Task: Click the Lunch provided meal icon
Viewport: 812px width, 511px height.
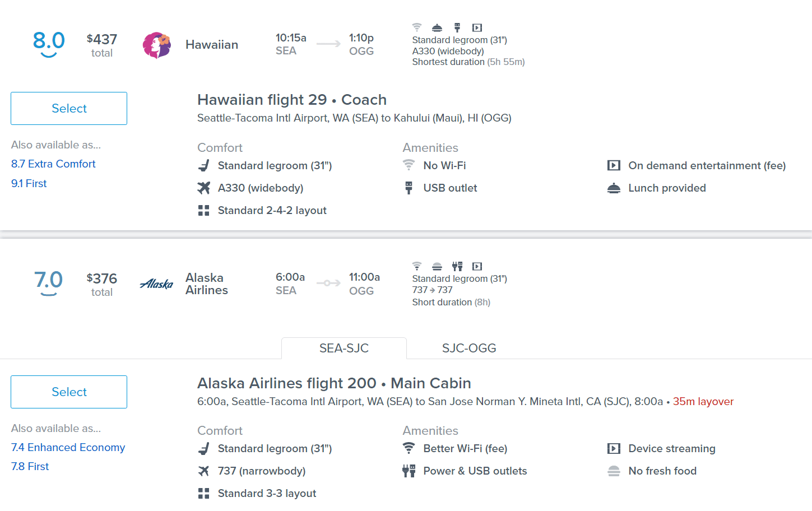Action: point(614,188)
